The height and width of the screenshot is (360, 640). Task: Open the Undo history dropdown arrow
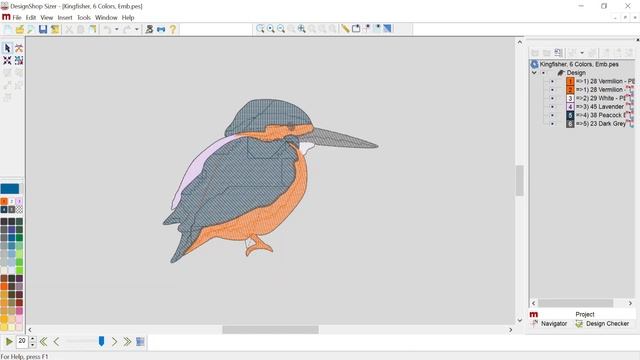[116, 29]
